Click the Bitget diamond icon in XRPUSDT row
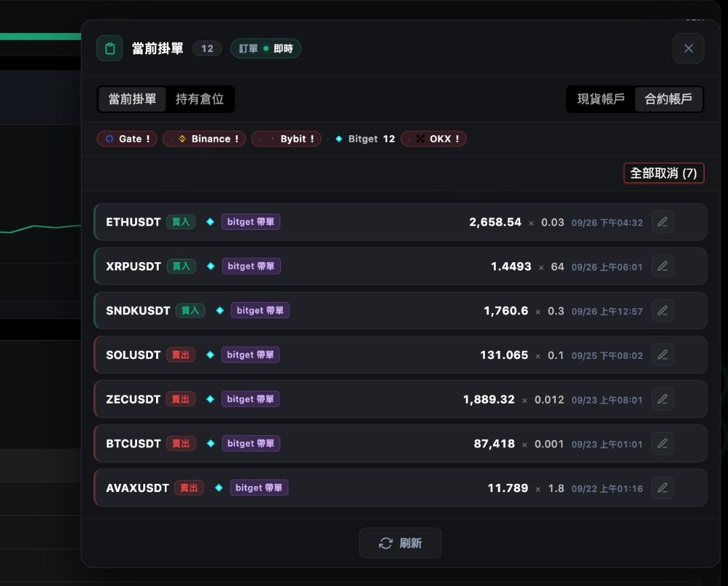This screenshot has width=728, height=586. (211, 266)
